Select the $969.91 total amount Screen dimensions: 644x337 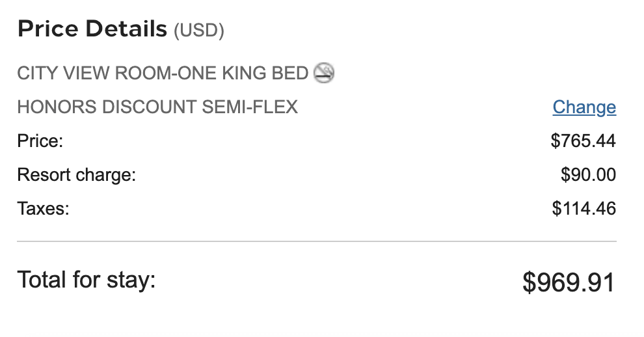point(569,282)
